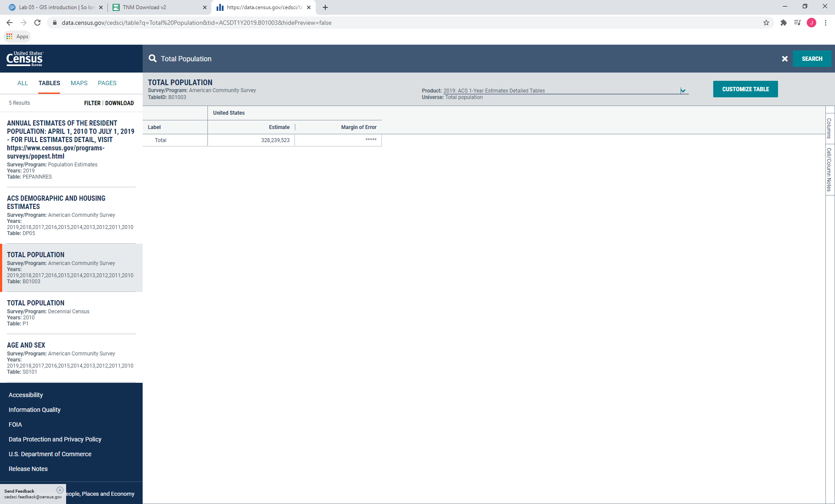The height and width of the screenshot is (504, 835).
Task: Click the browser back arrow
Action: click(10, 23)
